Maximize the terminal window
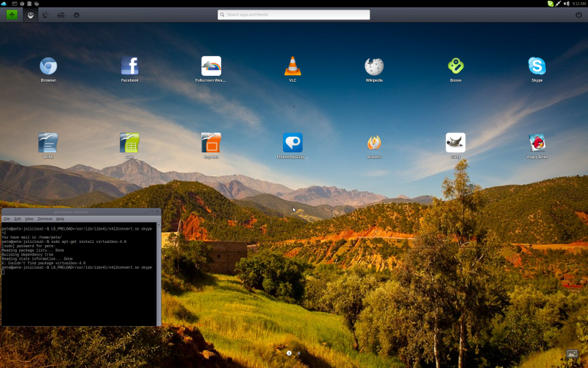The height and width of the screenshot is (368, 588). [151, 212]
